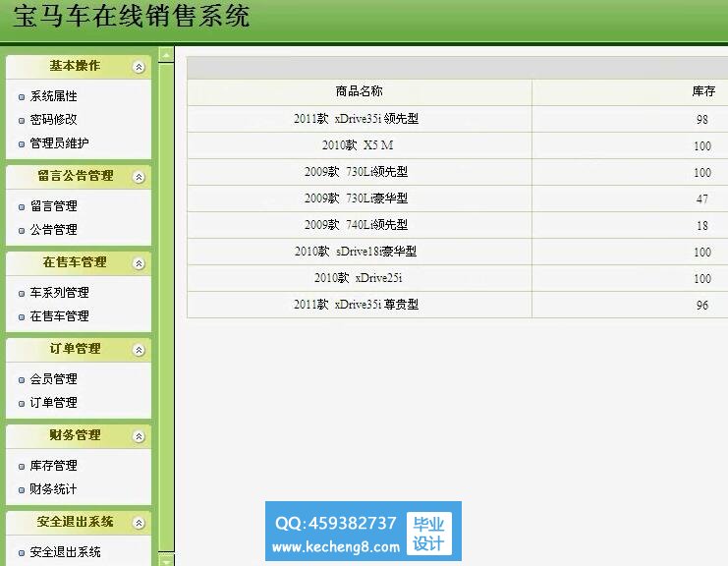Screen dimensions: 728x566
Task: Open 留言管理 page
Action: pyautogui.click(x=53, y=205)
